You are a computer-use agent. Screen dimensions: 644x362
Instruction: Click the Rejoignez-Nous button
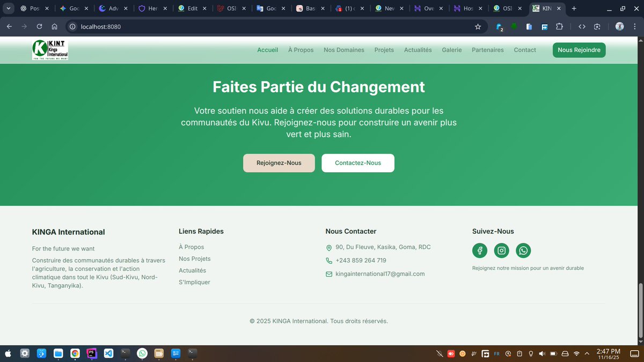(x=279, y=162)
